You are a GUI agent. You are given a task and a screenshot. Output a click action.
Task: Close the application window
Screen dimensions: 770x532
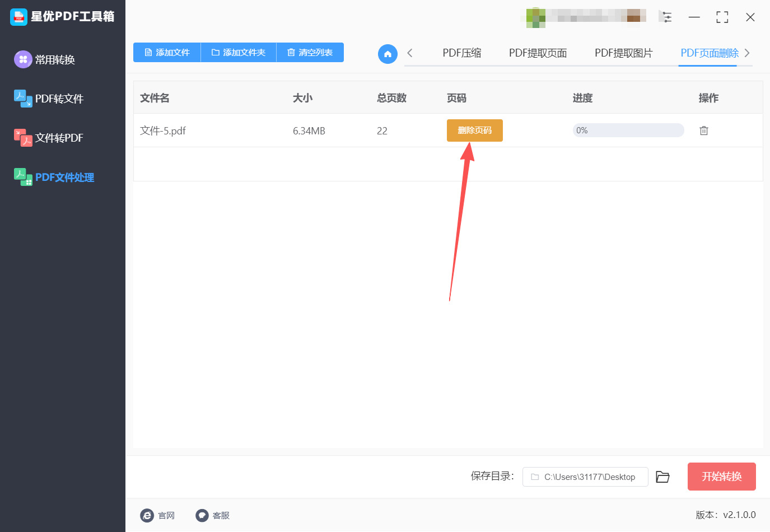(750, 17)
